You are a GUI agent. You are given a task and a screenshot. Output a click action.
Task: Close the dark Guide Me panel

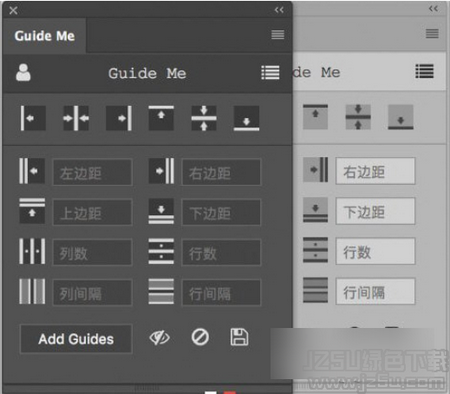pyautogui.click(x=13, y=10)
